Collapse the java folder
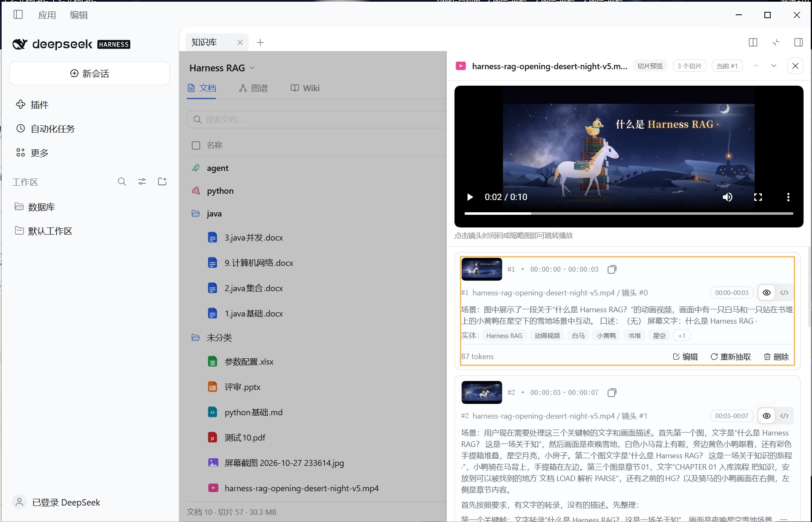This screenshot has height=522, width=812. pos(196,214)
